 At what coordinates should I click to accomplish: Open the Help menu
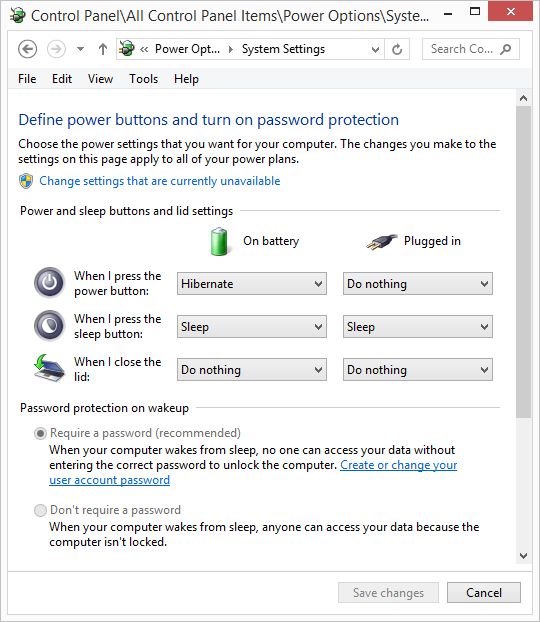click(x=186, y=79)
